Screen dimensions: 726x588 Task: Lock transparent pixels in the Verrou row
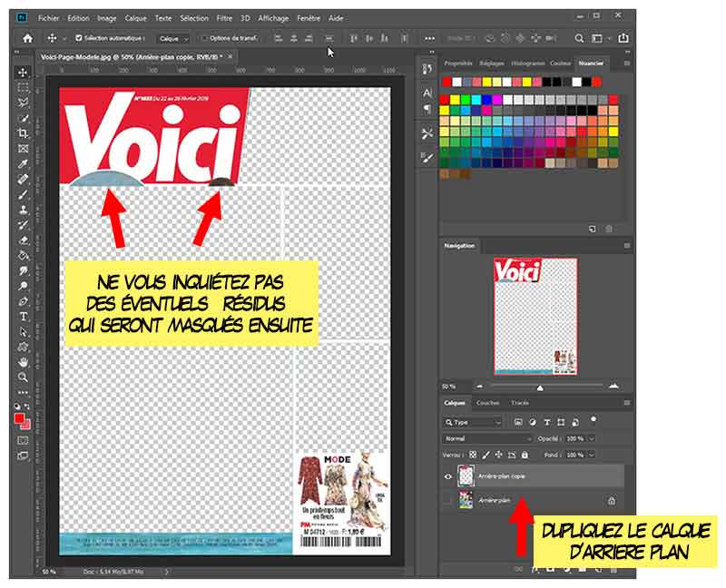click(x=473, y=456)
